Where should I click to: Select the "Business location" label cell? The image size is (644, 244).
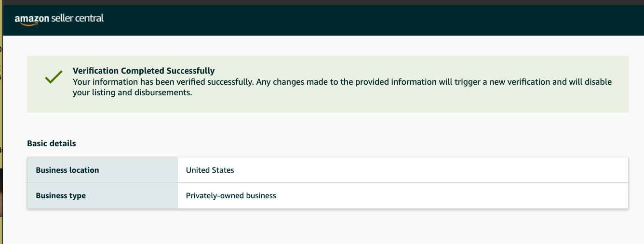pos(103,170)
